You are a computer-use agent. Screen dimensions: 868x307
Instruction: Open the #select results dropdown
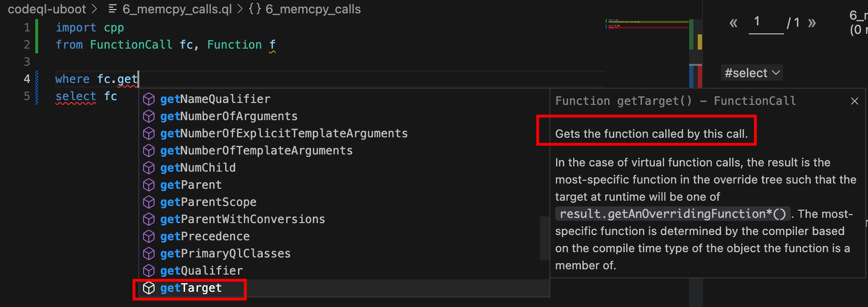(x=752, y=73)
